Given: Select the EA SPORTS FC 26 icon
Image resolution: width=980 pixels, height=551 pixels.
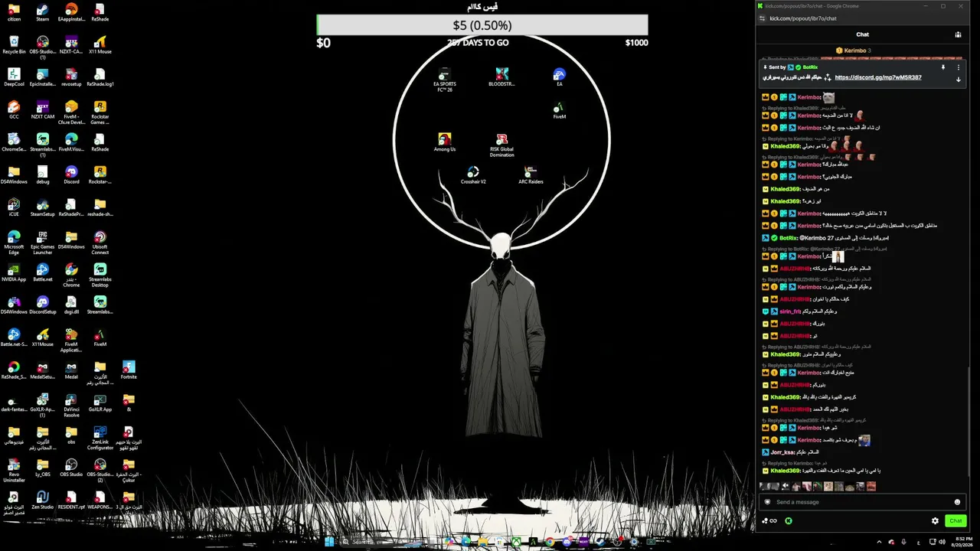Looking at the screenshot, I should click(x=445, y=80).
